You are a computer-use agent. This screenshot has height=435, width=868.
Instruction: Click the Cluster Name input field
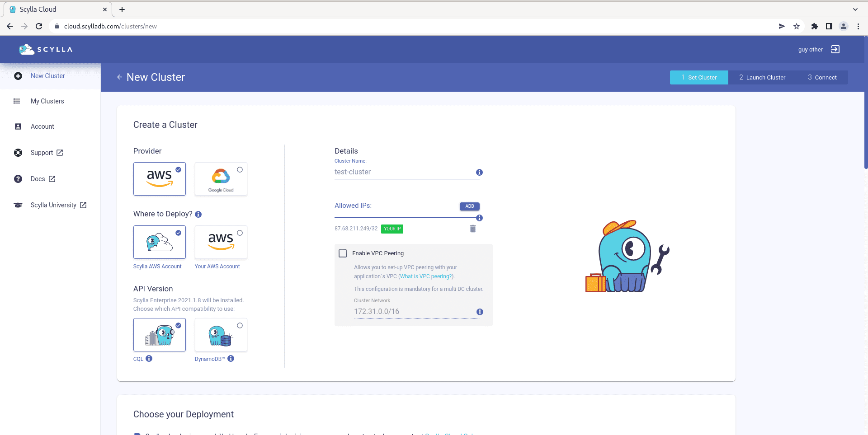pos(404,172)
